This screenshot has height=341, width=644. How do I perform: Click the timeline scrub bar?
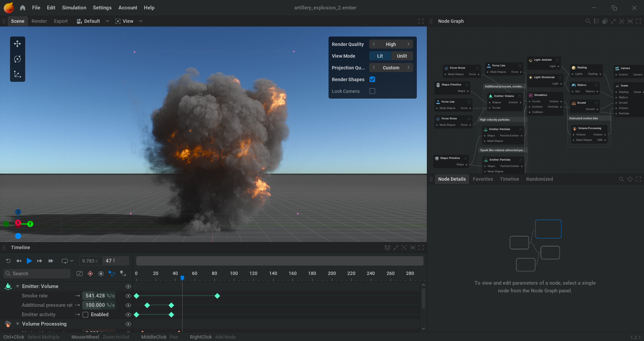pos(279,261)
